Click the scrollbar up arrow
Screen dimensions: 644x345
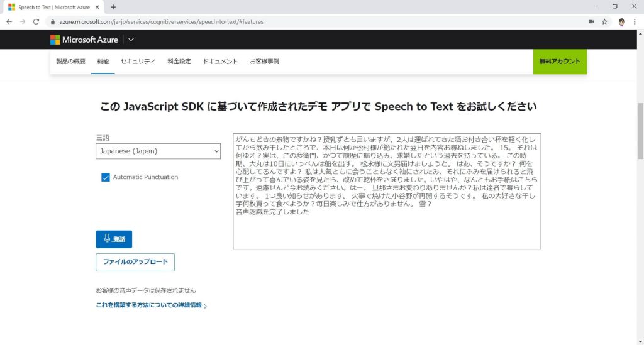(640, 34)
